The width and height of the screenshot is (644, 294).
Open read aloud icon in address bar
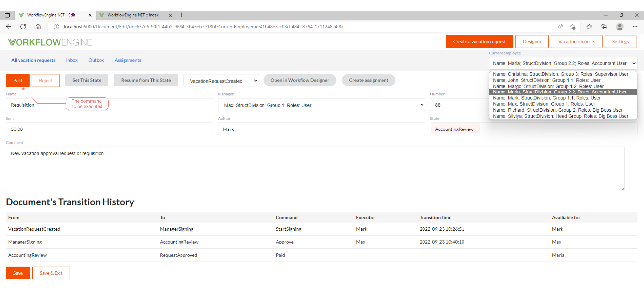(x=560, y=27)
